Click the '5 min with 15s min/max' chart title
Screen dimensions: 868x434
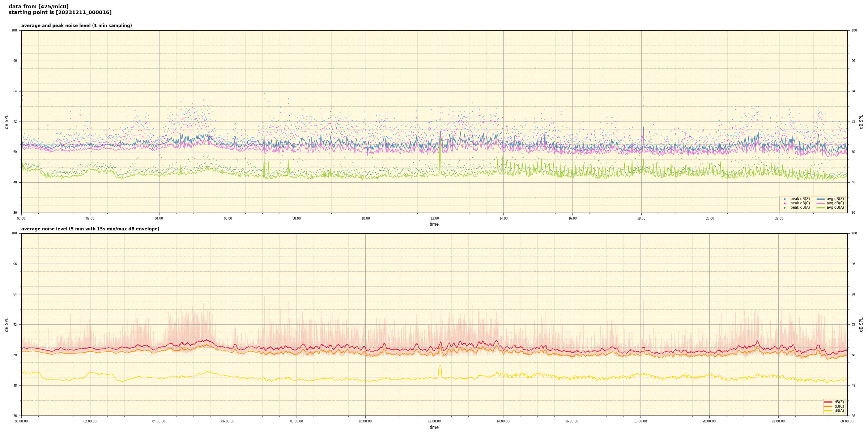(x=90, y=229)
